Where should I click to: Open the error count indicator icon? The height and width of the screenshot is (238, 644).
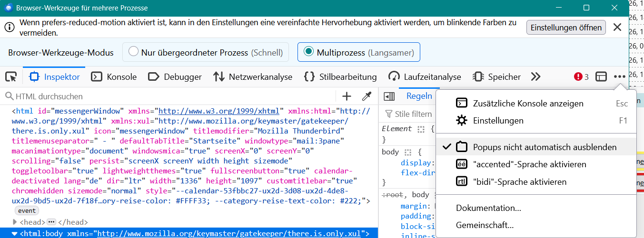[581, 76]
